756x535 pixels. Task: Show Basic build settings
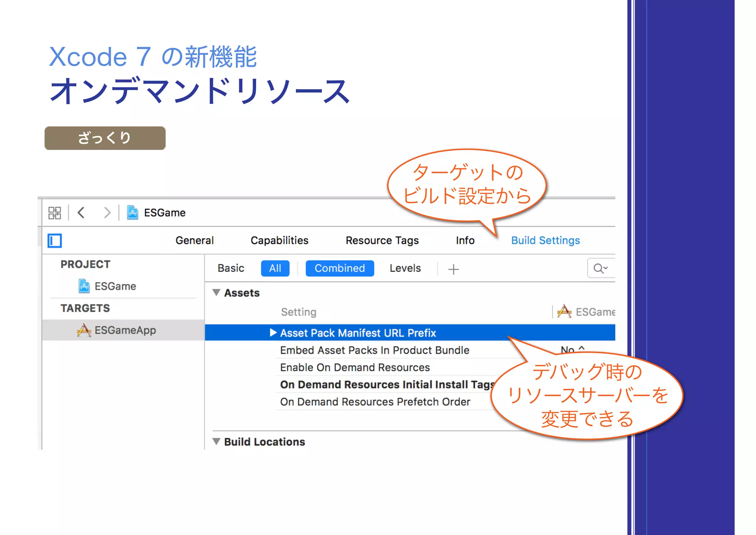click(231, 268)
